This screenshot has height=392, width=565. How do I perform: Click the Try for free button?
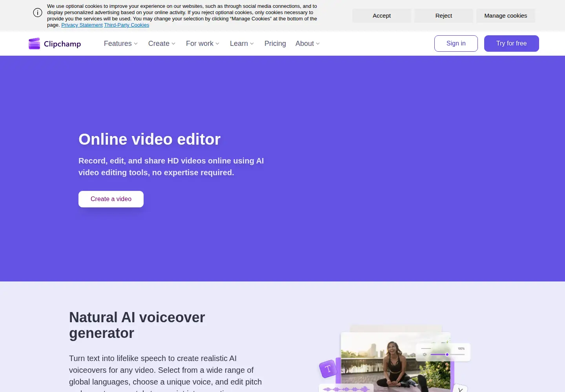click(512, 44)
